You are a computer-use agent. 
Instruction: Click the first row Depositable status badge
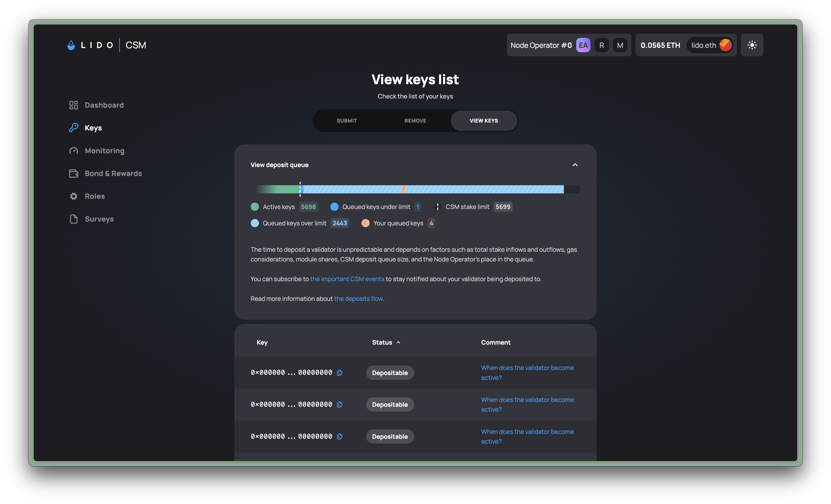click(x=390, y=373)
